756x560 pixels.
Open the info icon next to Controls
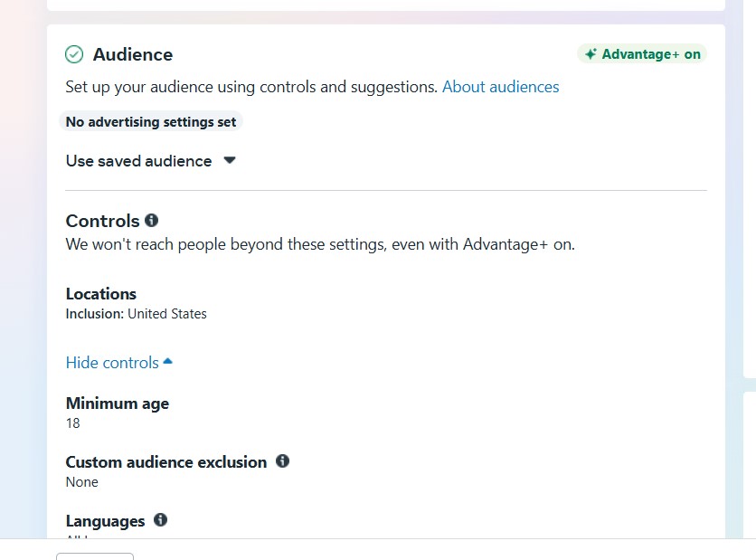[x=152, y=220]
